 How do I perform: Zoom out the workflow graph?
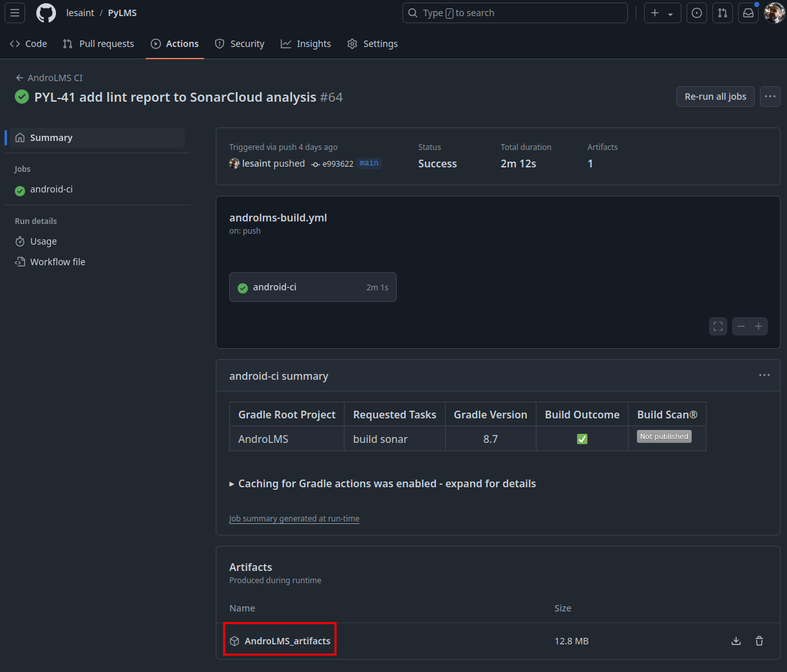click(741, 326)
